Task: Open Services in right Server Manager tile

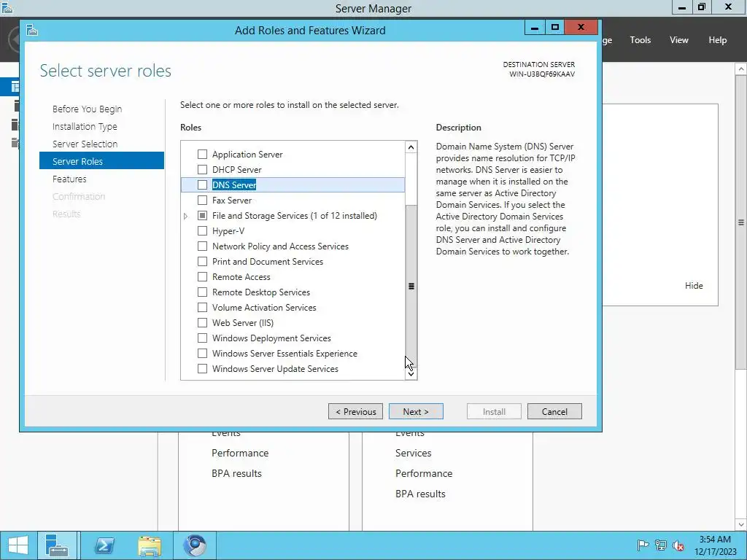Action: coord(413,453)
